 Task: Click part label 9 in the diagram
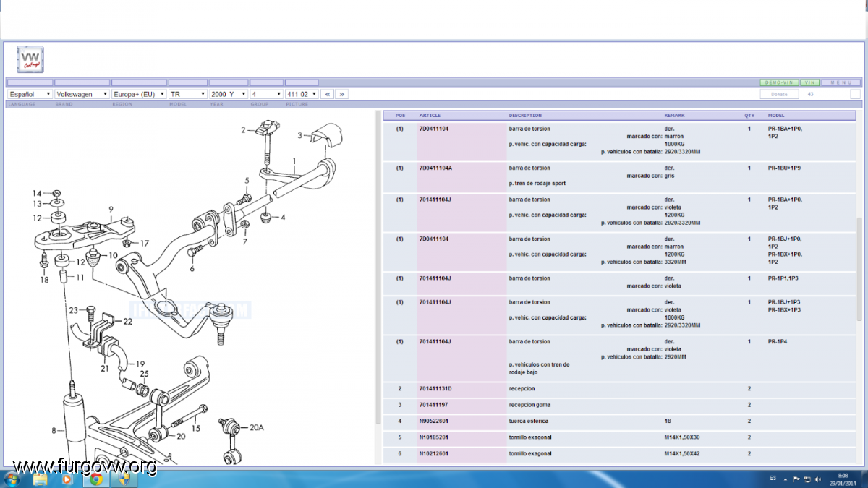[x=111, y=210]
